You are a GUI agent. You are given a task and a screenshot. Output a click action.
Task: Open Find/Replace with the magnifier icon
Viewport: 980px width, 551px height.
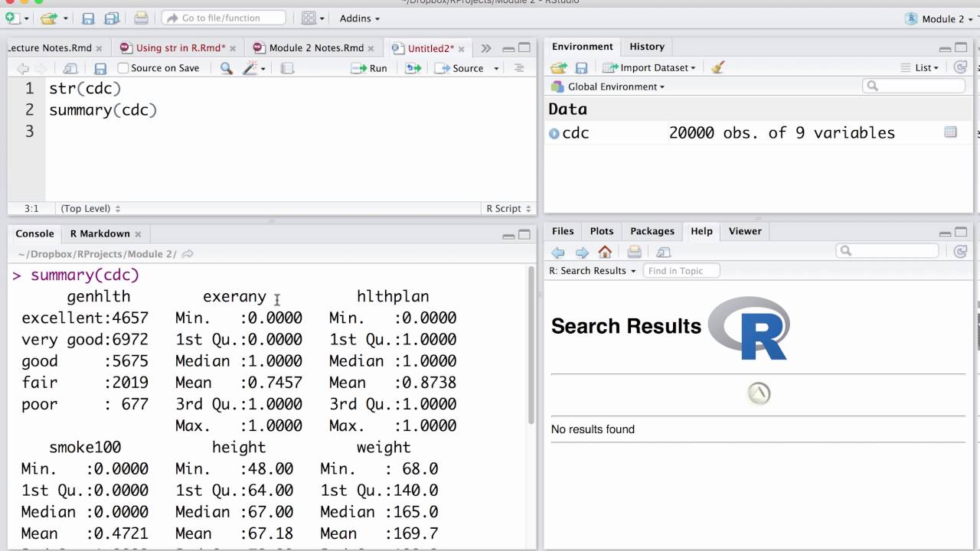tap(226, 68)
